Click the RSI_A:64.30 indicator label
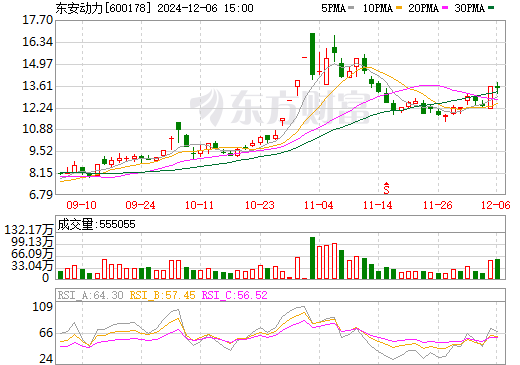This screenshot has width=520, height=365. click(x=90, y=295)
